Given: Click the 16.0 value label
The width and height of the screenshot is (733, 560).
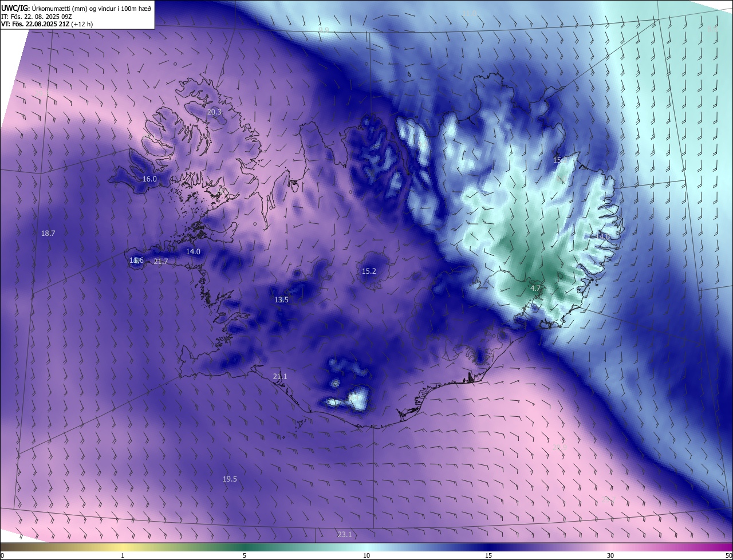Looking at the screenshot, I should pyautogui.click(x=149, y=179).
